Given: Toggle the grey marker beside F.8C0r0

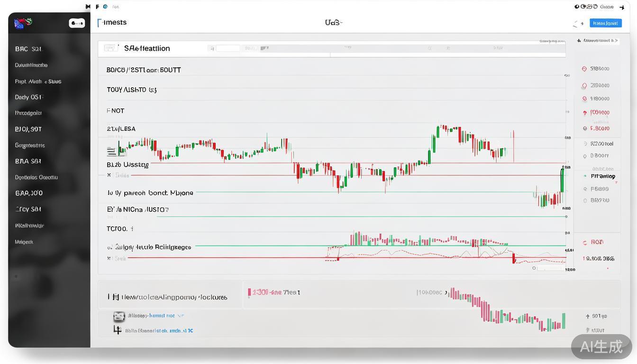Looking at the screenshot, I should [585, 128].
